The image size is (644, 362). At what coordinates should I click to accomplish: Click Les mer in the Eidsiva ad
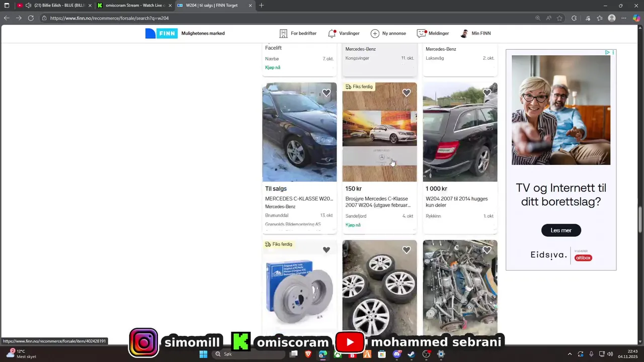(561, 230)
